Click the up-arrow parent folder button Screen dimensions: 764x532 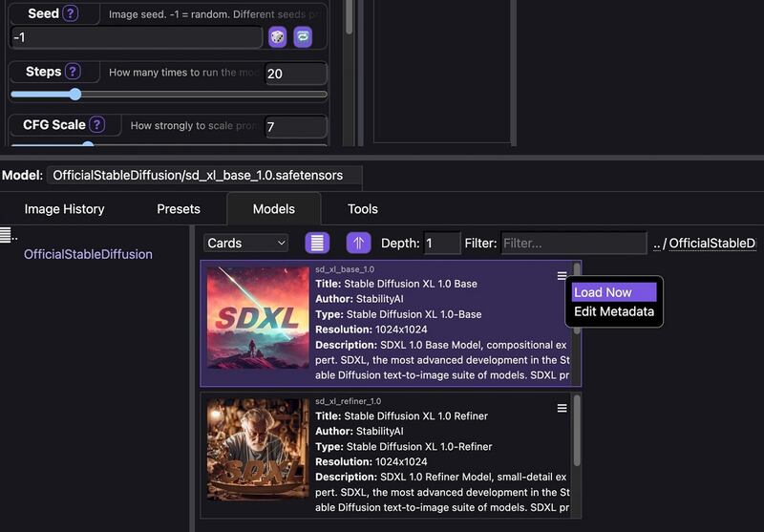pos(358,243)
